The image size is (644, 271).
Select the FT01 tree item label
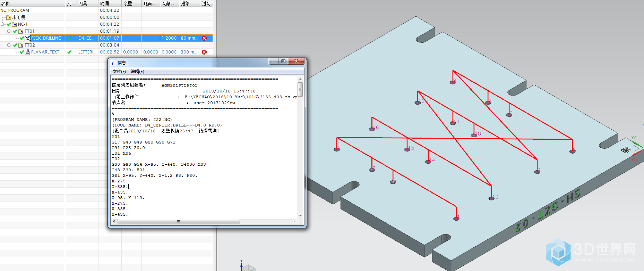[29, 31]
